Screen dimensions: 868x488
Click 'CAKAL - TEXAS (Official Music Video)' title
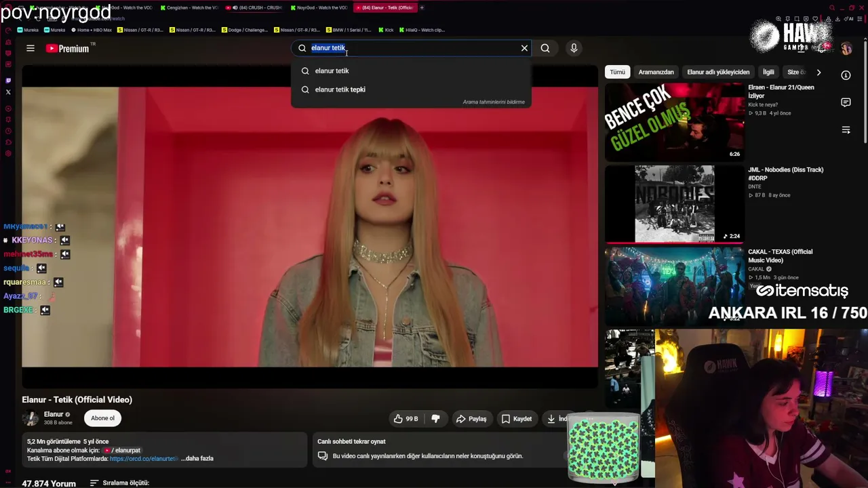tap(780, 256)
